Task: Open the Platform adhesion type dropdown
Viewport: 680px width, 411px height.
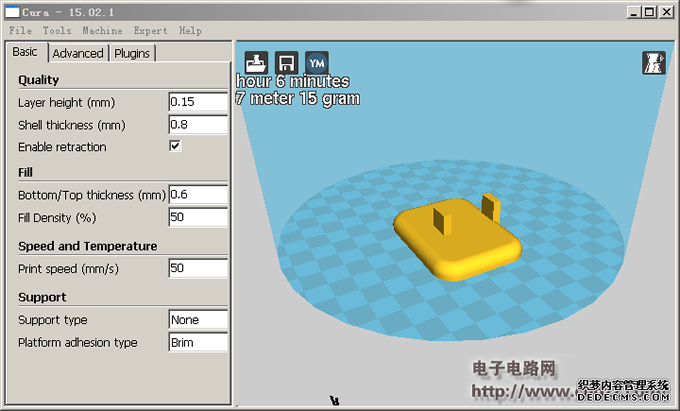Action: click(198, 342)
